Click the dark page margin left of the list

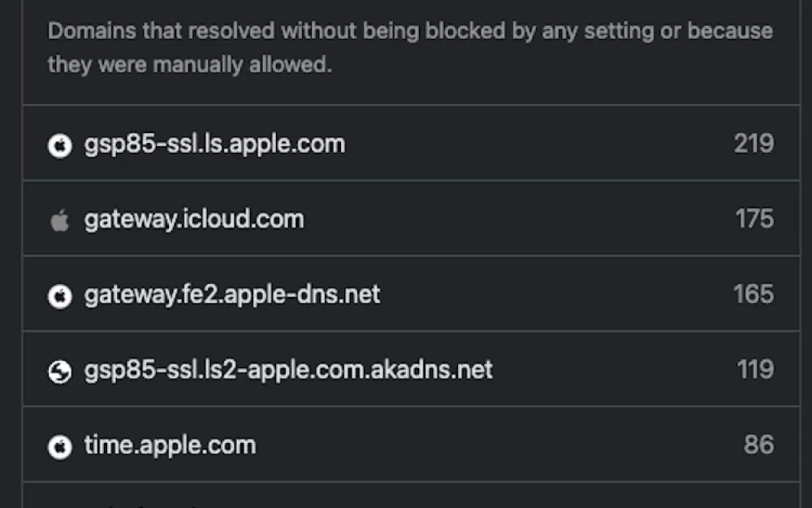9,254
